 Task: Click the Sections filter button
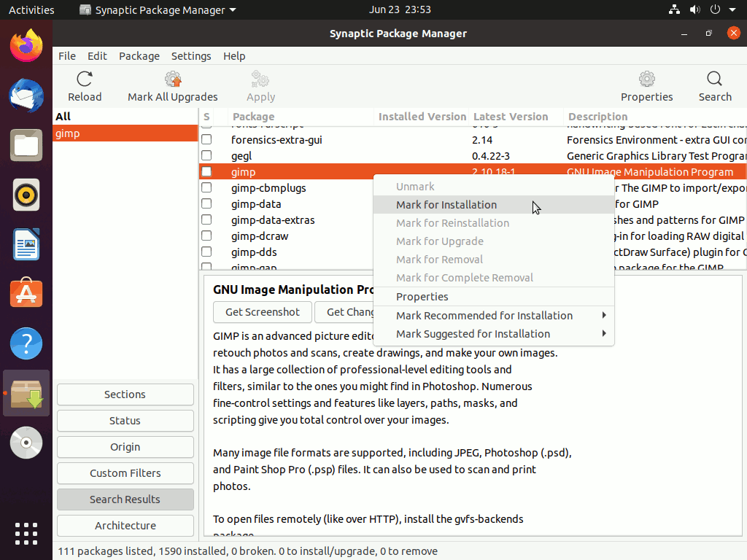coord(125,394)
